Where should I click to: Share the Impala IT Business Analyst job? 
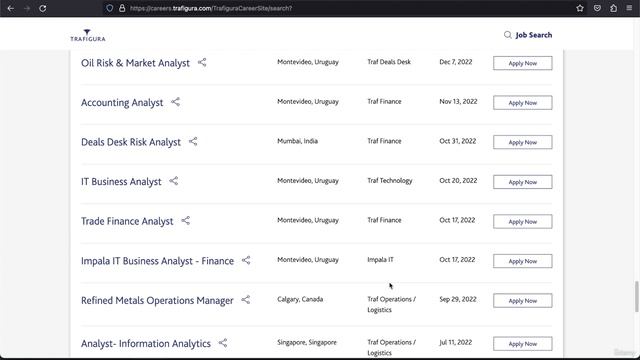pos(246,260)
